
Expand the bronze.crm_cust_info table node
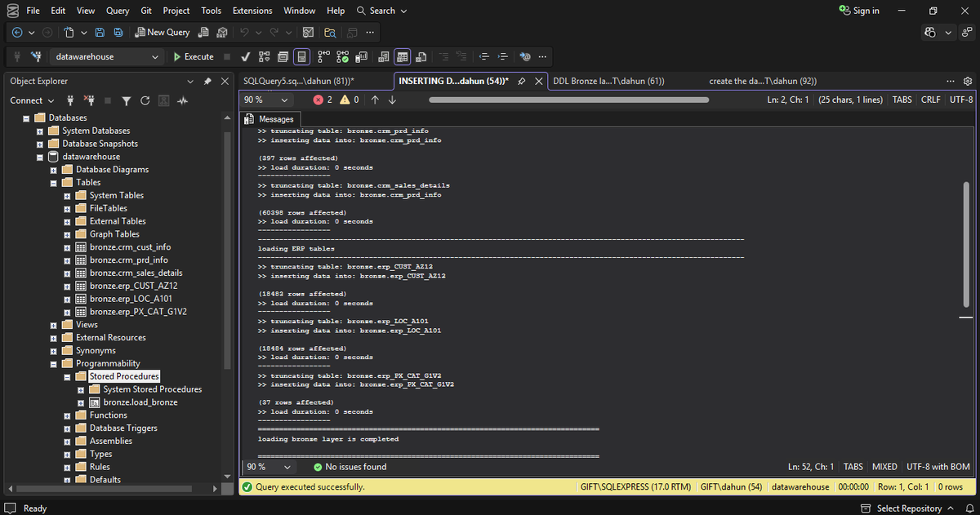click(66, 247)
